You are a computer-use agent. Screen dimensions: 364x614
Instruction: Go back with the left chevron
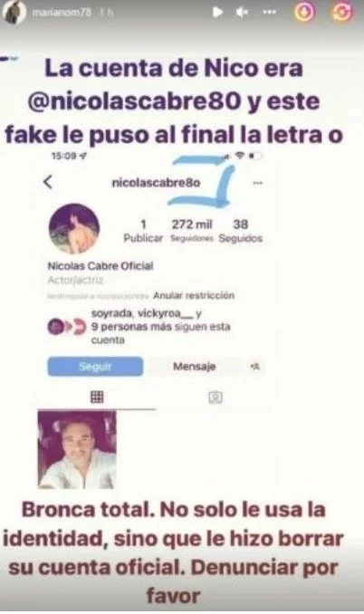click(x=48, y=182)
